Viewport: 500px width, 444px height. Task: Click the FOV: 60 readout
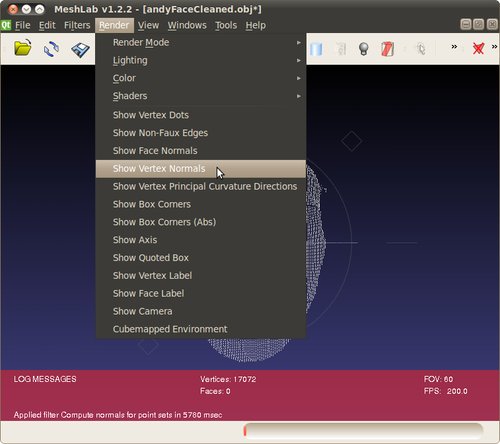438,379
